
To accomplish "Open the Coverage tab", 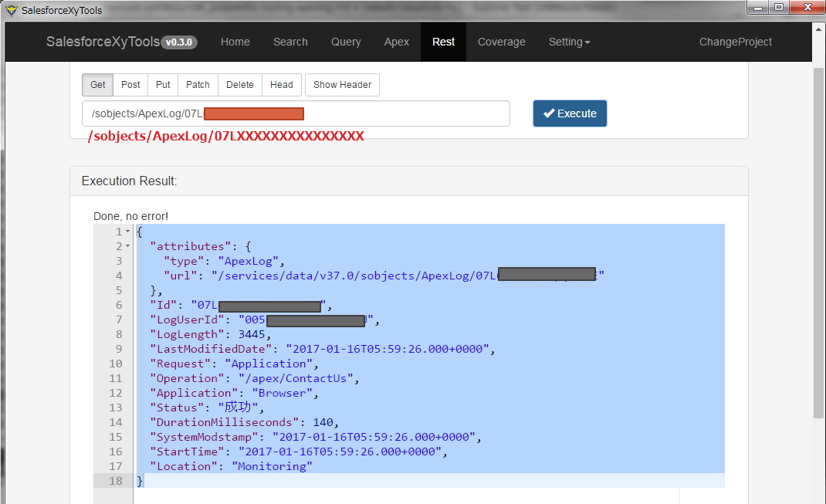I will 502,42.
